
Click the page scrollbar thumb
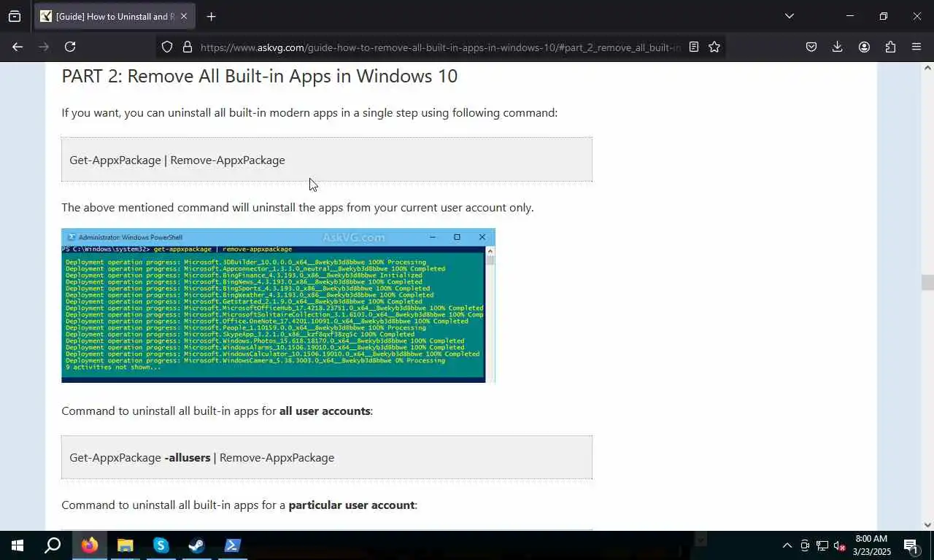point(927,283)
